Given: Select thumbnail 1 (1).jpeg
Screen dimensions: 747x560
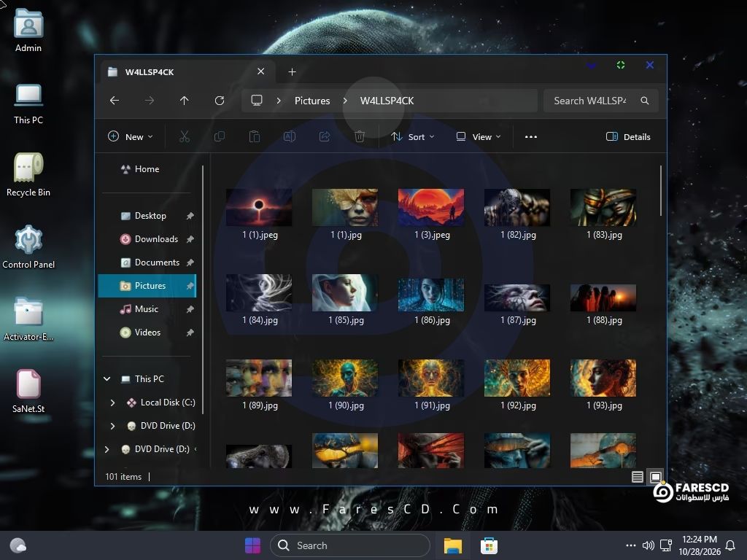Looking at the screenshot, I should (x=259, y=214).
